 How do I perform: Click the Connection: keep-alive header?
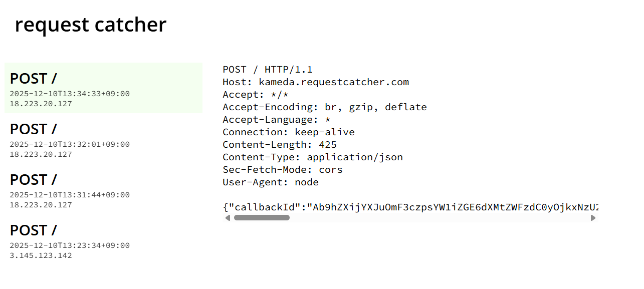coord(289,132)
